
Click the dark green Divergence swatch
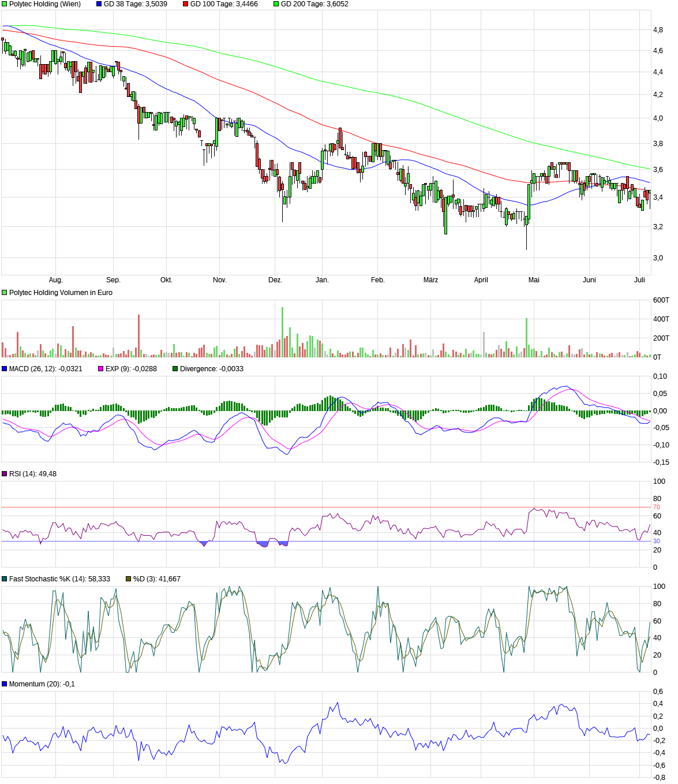click(175, 369)
